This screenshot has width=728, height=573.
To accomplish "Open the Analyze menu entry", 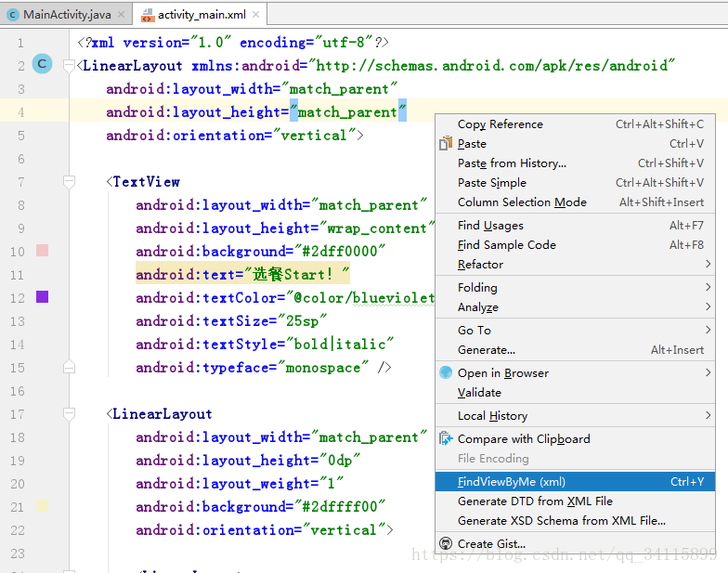I will point(576,306).
